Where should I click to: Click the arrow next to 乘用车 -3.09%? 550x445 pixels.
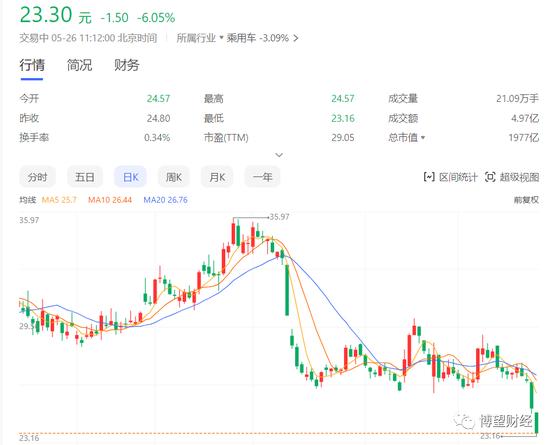pyautogui.click(x=295, y=38)
